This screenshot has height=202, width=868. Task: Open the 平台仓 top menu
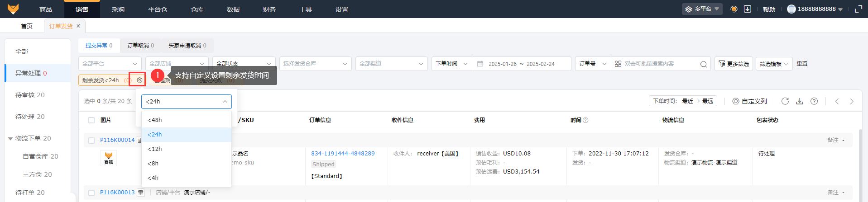click(158, 9)
